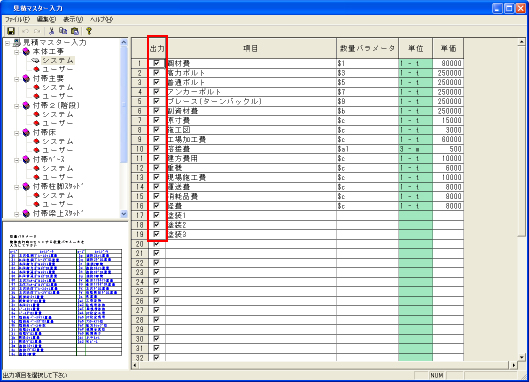Click red diamond icon of ユーザー under 付帯2(階段)
The image size is (529, 382).
click(36, 124)
